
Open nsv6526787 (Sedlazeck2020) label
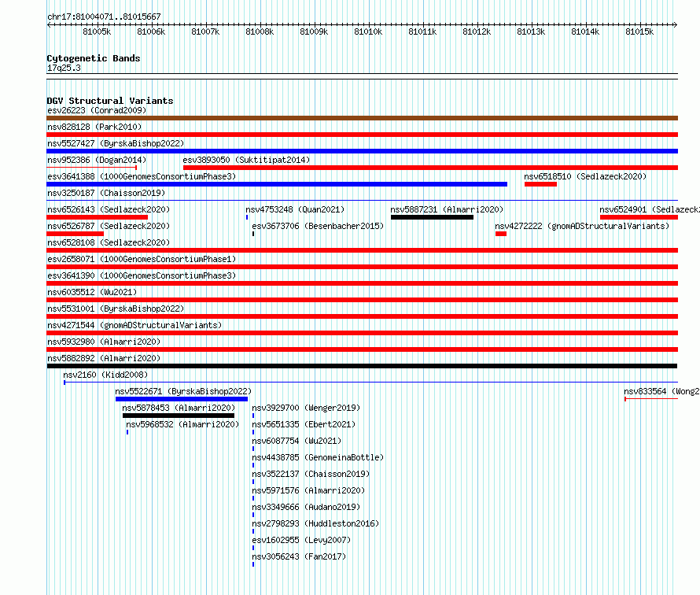109,226
